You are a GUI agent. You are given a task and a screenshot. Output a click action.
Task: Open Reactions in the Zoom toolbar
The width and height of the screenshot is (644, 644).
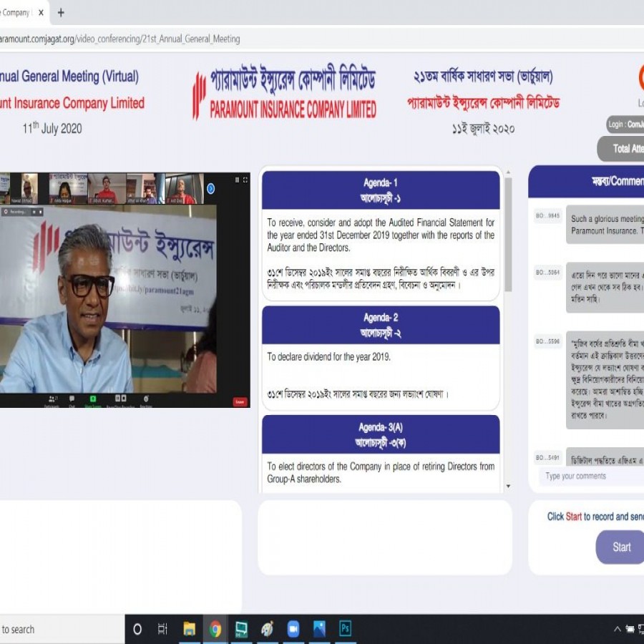146,401
